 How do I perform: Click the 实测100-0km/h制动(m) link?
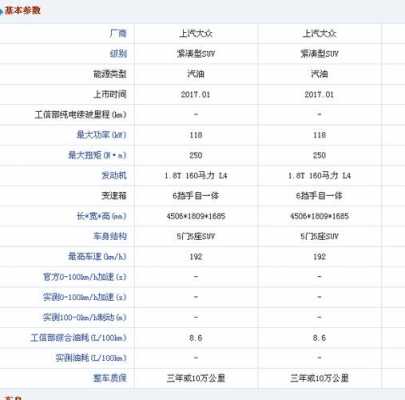pos(85,317)
